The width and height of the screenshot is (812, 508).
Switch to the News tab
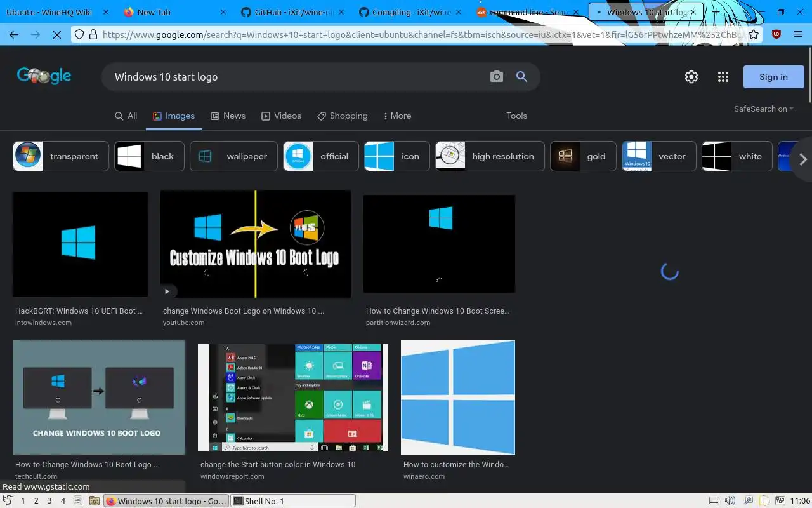(x=228, y=116)
